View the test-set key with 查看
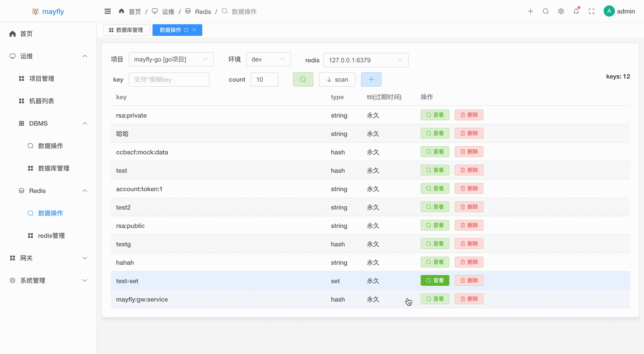 click(435, 280)
